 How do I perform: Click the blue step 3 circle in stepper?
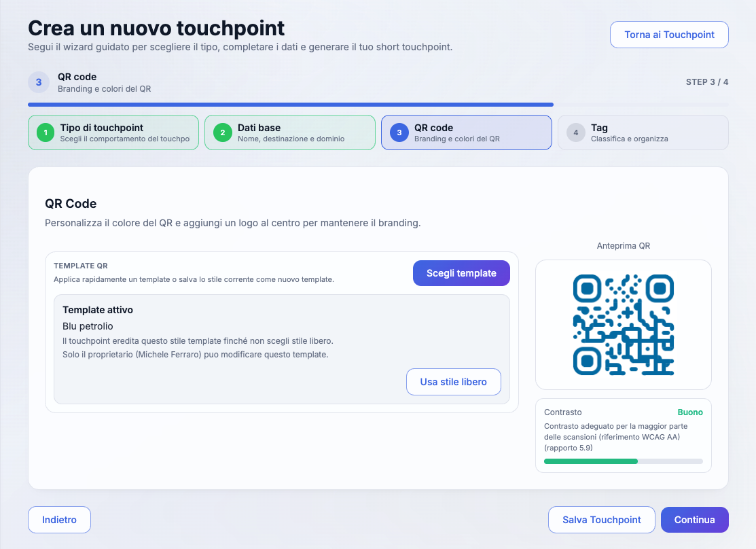tap(399, 132)
